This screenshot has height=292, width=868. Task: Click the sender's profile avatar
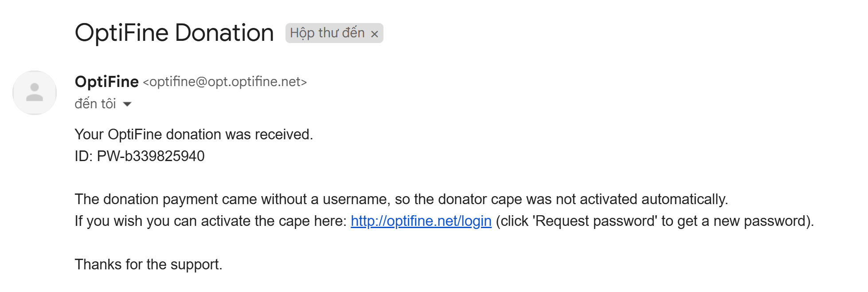coord(35,92)
